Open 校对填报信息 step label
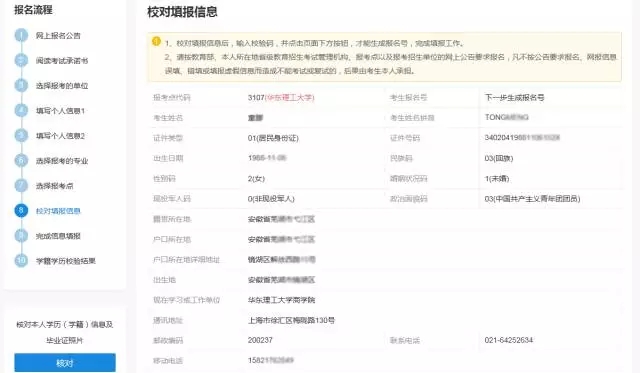Screen dimensions: 640x373 coord(58,211)
